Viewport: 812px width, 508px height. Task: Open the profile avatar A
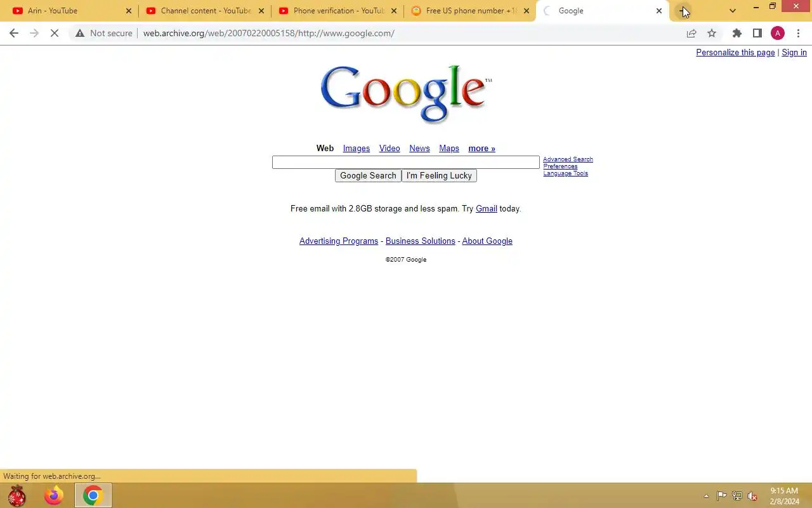click(x=778, y=33)
